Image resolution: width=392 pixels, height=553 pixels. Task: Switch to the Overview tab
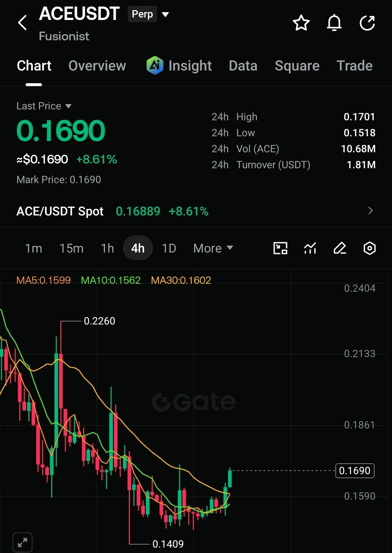[97, 66]
